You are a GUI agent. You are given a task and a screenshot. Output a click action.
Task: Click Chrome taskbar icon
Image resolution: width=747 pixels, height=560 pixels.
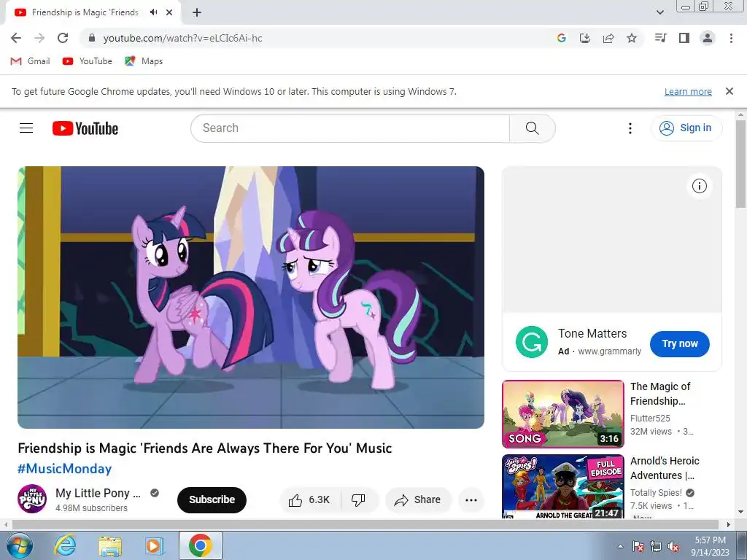point(200,545)
